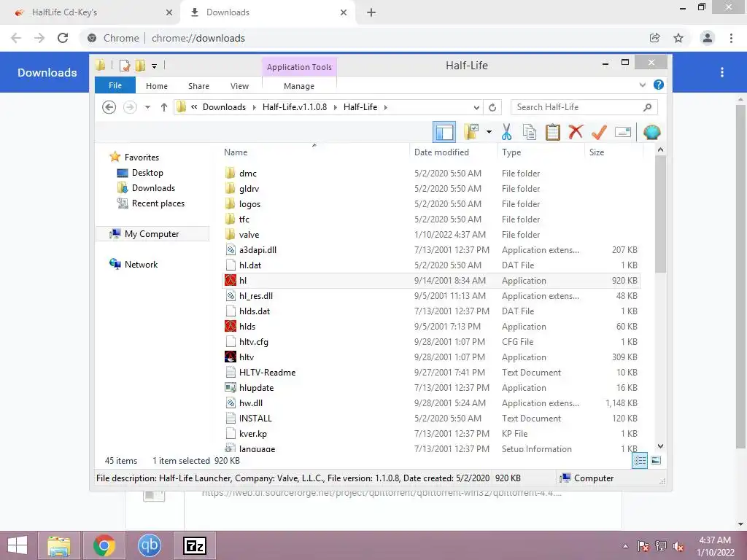Expand the double-chevron at breadcrumb start
Viewport: 747px width, 560px height.
(194, 107)
